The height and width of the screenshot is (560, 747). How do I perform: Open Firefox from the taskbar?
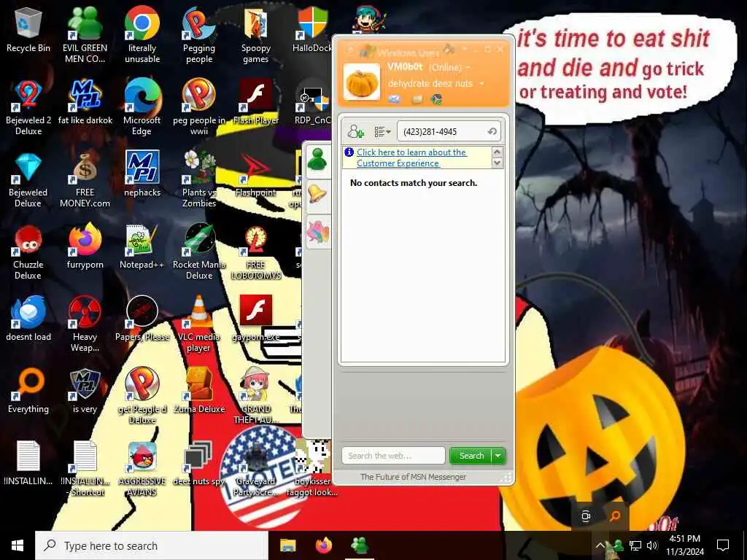[324, 545]
